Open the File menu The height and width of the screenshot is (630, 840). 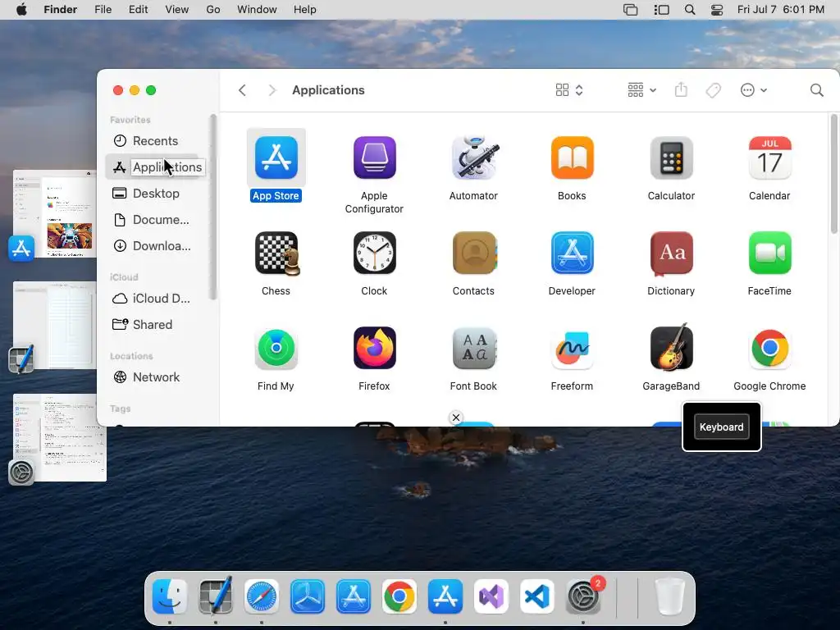pyautogui.click(x=103, y=10)
